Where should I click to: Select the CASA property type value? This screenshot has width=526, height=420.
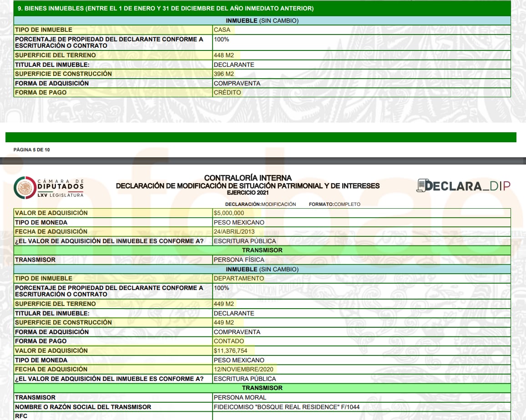(x=222, y=30)
